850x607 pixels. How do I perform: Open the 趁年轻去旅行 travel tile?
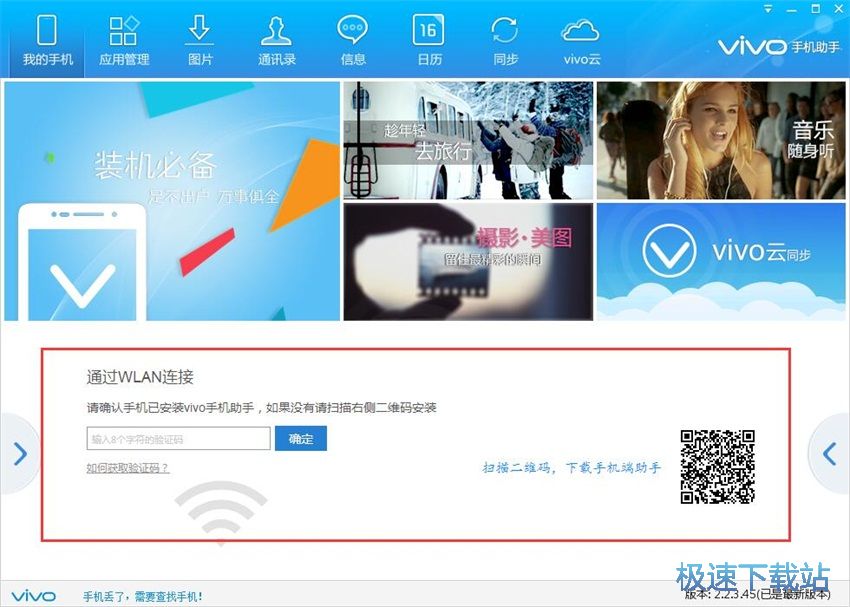click(x=468, y=140)
